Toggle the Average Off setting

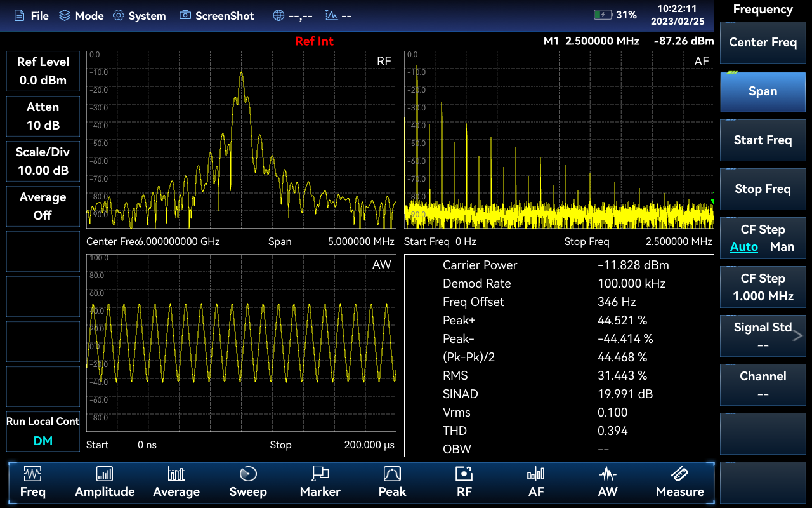tap(43, 206)
